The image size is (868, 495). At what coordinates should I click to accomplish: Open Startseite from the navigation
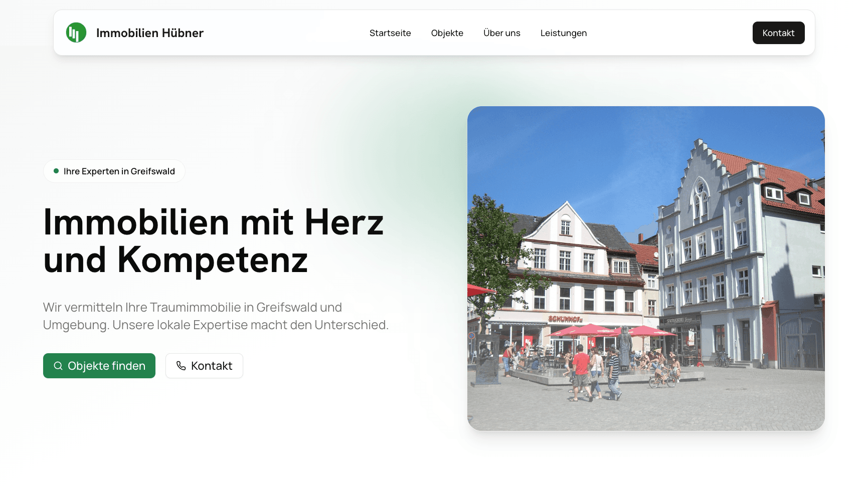coord(390,33)
